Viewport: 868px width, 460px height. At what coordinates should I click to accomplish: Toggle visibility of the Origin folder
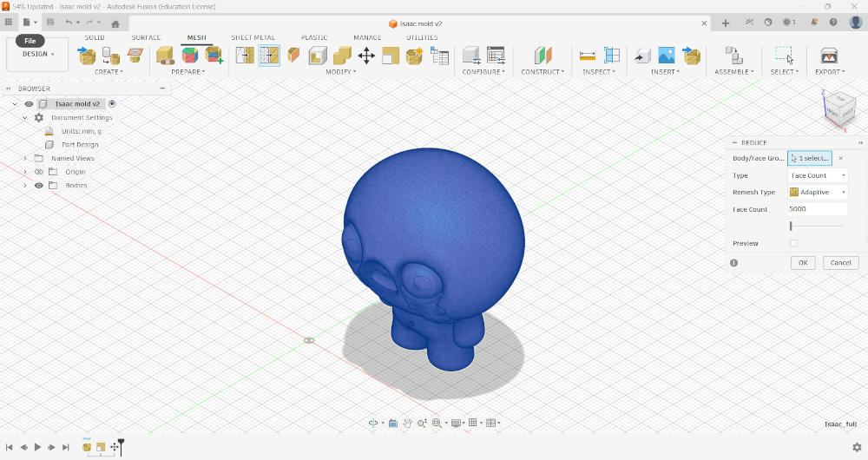pos(39,172)
